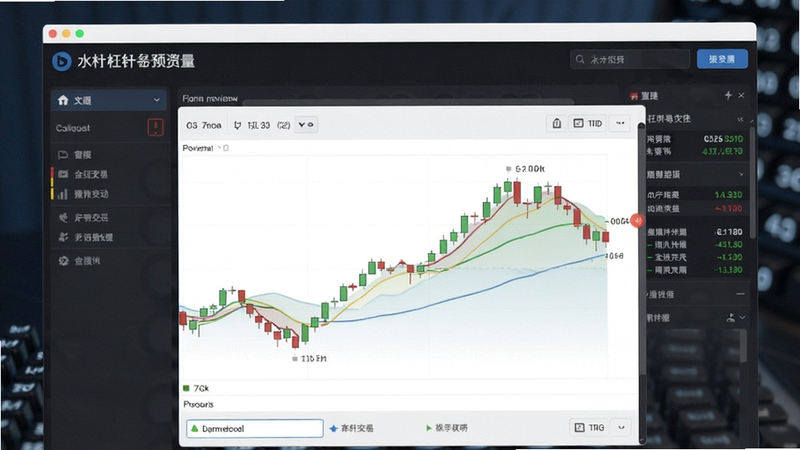Image resolution: width=800 pixels, height=450 pixels.
Task: Click the 'Poremat' breadcrumb label
Action: pos(198,148)
